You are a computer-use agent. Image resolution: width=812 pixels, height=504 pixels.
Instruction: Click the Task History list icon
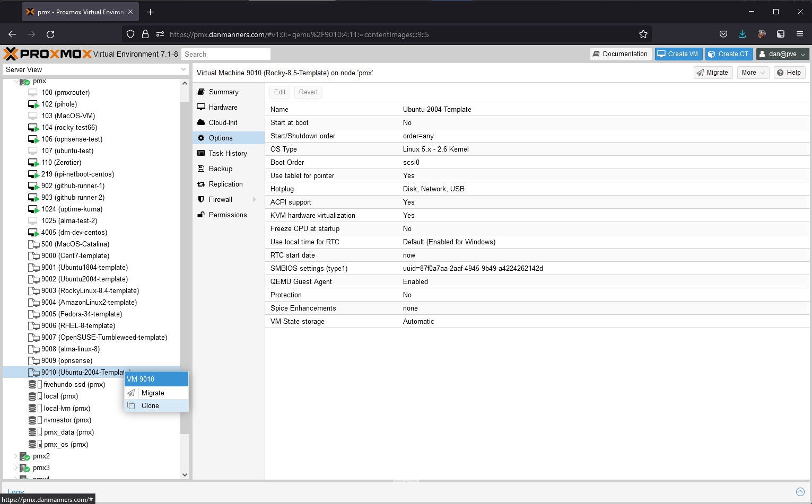(201, 153)
